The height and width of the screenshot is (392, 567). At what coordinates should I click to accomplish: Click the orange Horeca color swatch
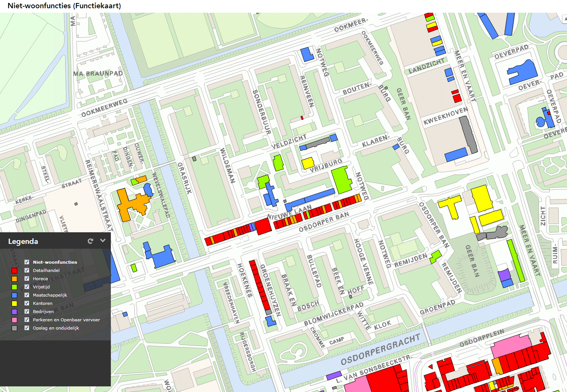tap(14, 279)
